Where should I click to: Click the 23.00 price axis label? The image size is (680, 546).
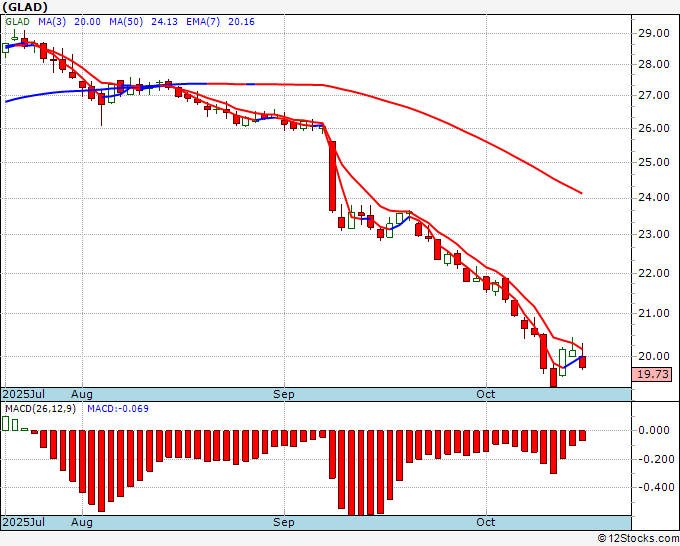653,234
